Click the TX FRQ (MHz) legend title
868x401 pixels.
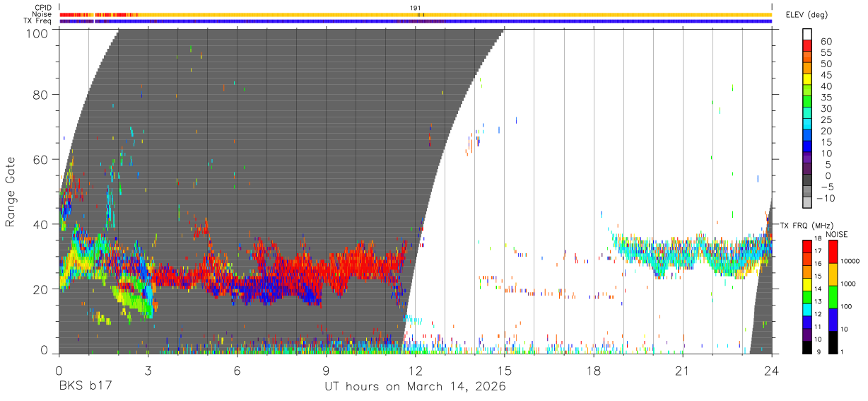pos(807,225)
